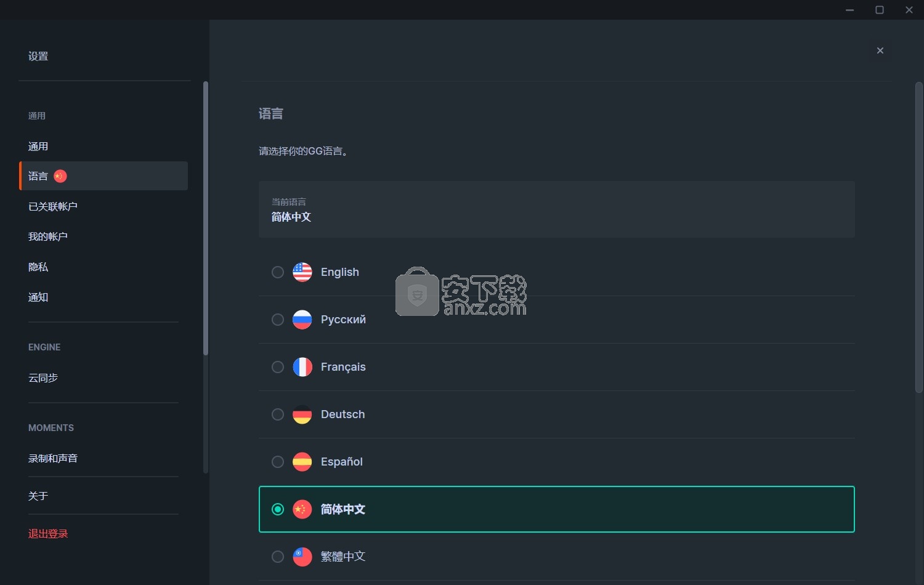Click the 繁體中文 language label
This screenshot has height=585, width=924.
coord(343,557)
